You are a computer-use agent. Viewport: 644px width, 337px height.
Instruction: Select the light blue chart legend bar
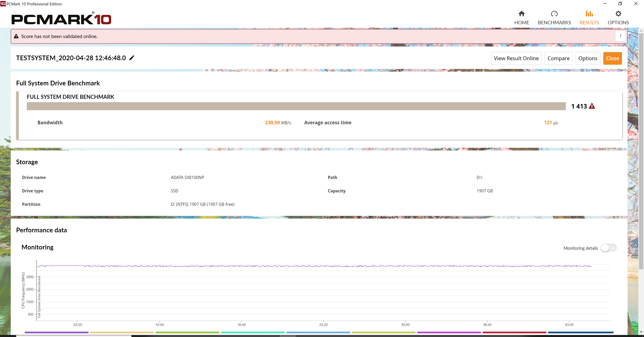(x=318, y=332)
